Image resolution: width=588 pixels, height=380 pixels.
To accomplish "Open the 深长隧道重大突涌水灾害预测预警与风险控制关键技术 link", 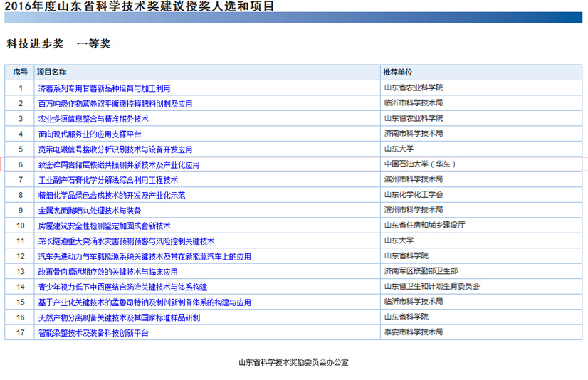I will (x=127, y=241).
